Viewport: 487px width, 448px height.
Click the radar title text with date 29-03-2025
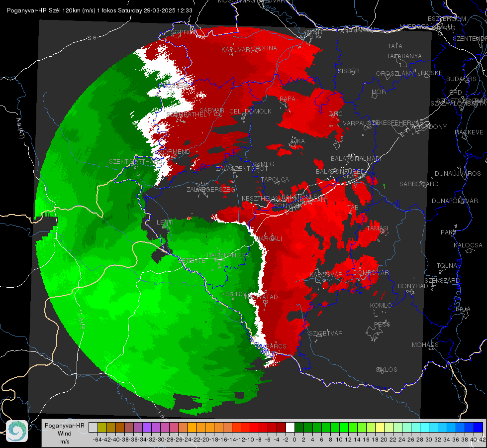point(99,10)
